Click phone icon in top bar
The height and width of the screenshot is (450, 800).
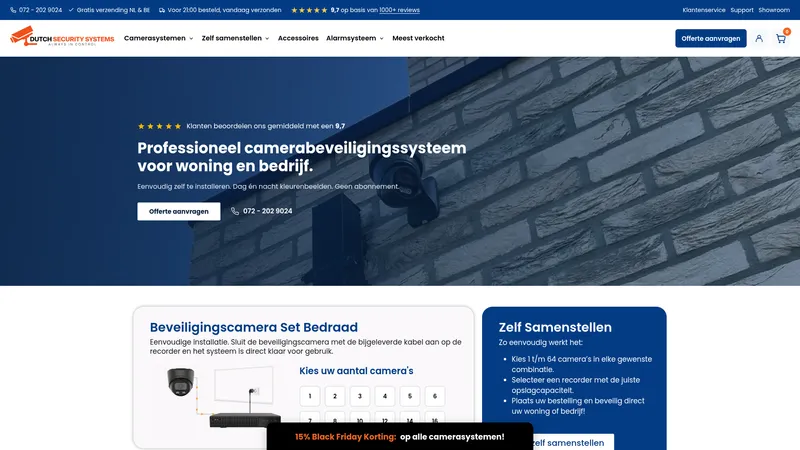coord(13,10)
